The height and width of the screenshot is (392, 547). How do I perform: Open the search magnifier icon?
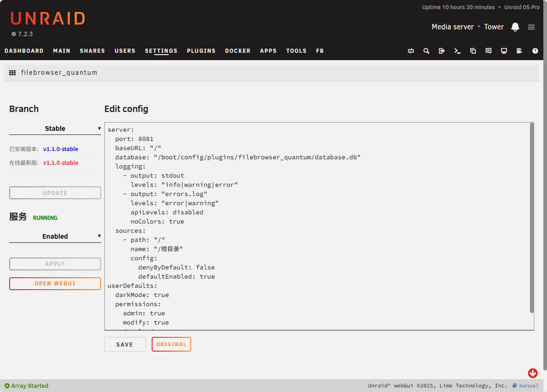[426, 51]
